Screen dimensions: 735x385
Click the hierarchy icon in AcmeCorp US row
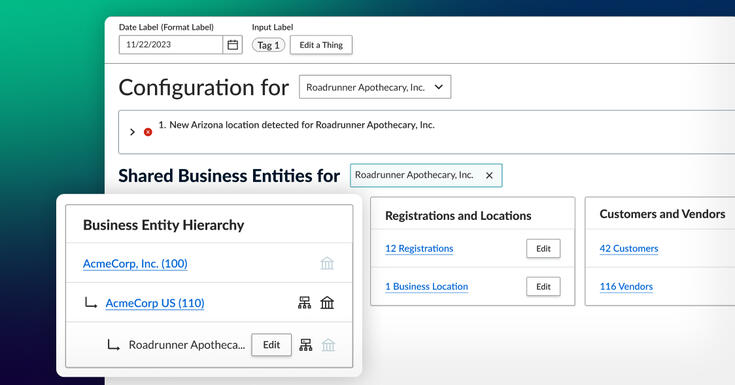pos(305,303)
